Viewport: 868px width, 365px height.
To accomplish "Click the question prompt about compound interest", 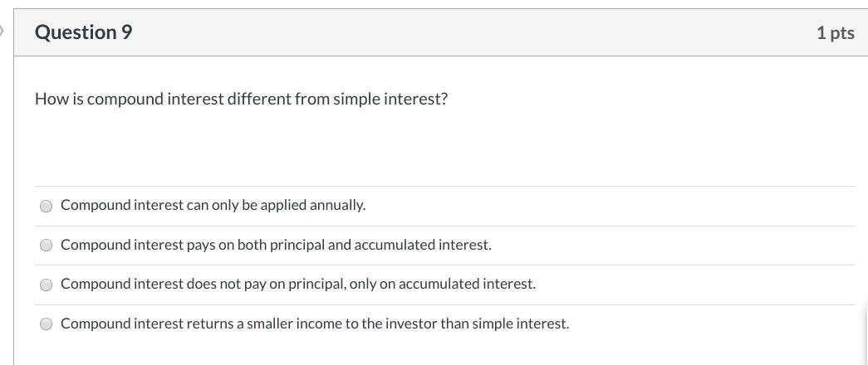I will tap(241, 99).
